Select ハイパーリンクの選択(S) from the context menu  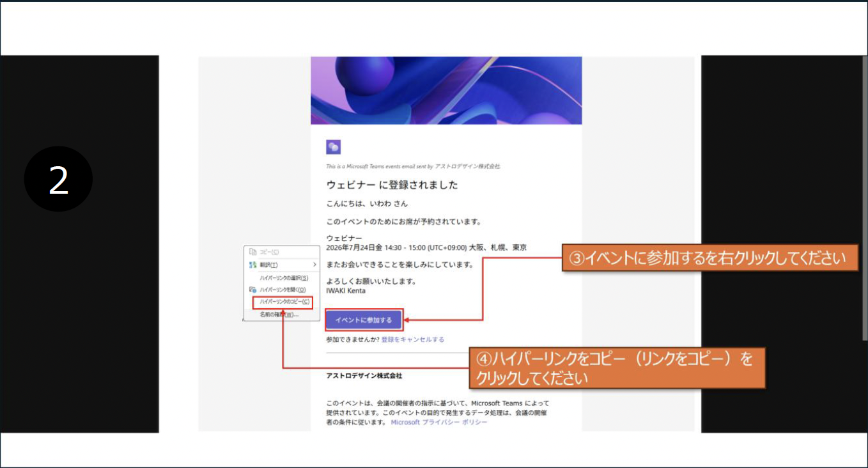pyautogui.click(x=281, y=278)
